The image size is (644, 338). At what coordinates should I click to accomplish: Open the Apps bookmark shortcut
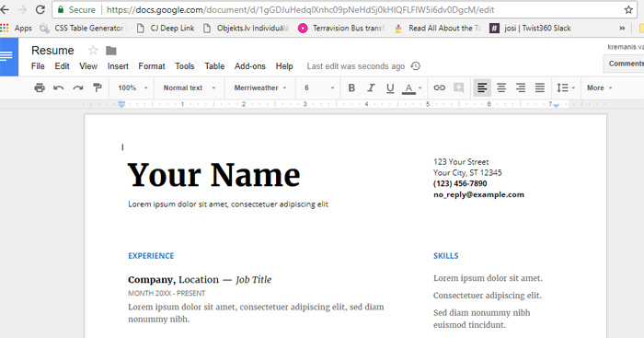click(x=17, y=28)
